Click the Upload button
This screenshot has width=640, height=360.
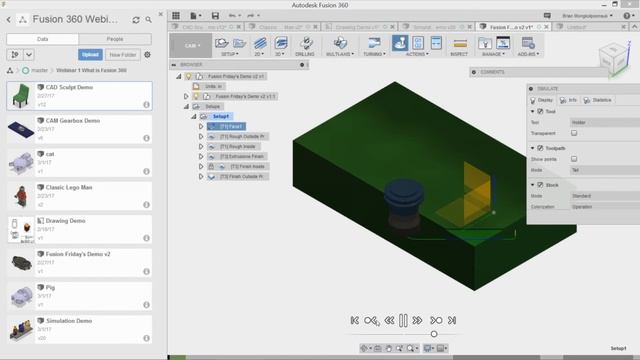(x=90, y=55)
